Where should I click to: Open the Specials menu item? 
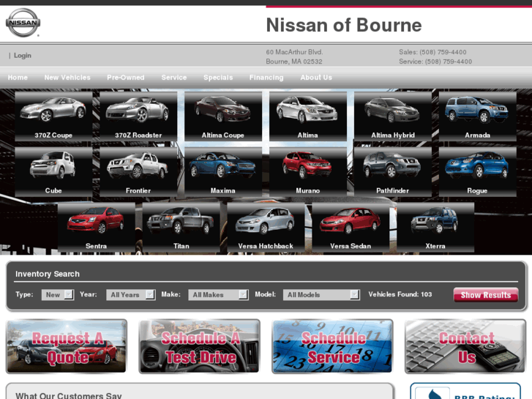click(218, 78)
